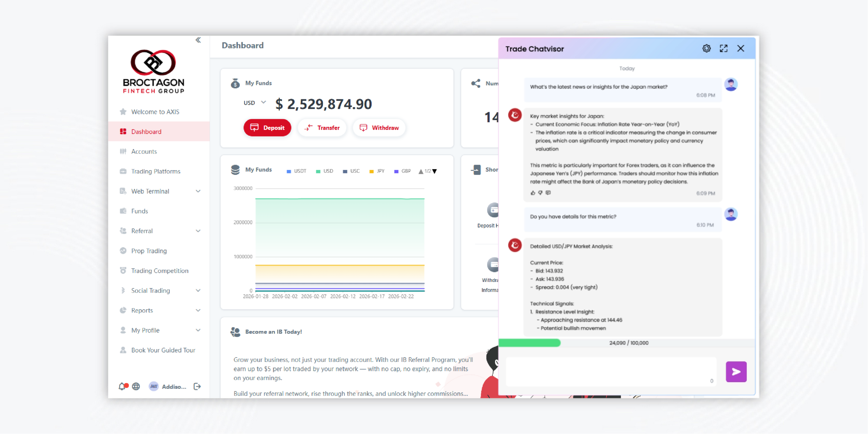
Task: Expand the Web Terminal submenu
Action: [198, 191]
